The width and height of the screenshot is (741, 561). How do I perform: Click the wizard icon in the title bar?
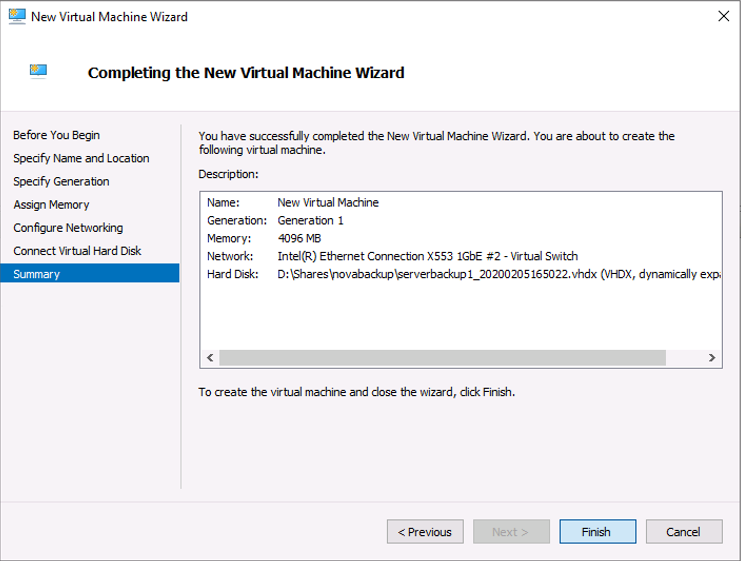15,17
